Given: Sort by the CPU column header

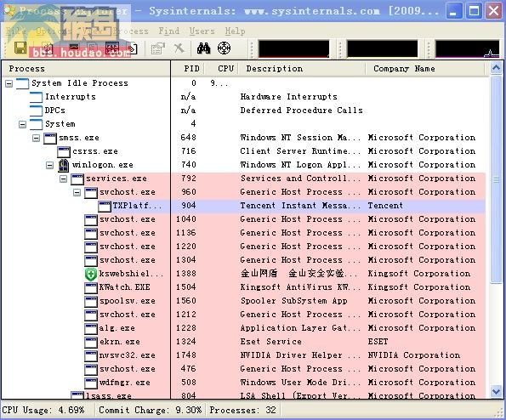Looking at the screenshot, I should (221, 69).
